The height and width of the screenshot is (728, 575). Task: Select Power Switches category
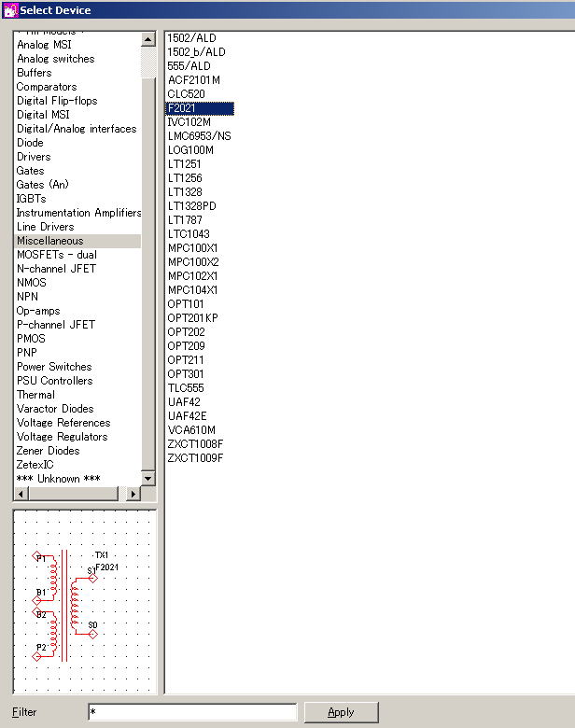click(x=54, y=366)
